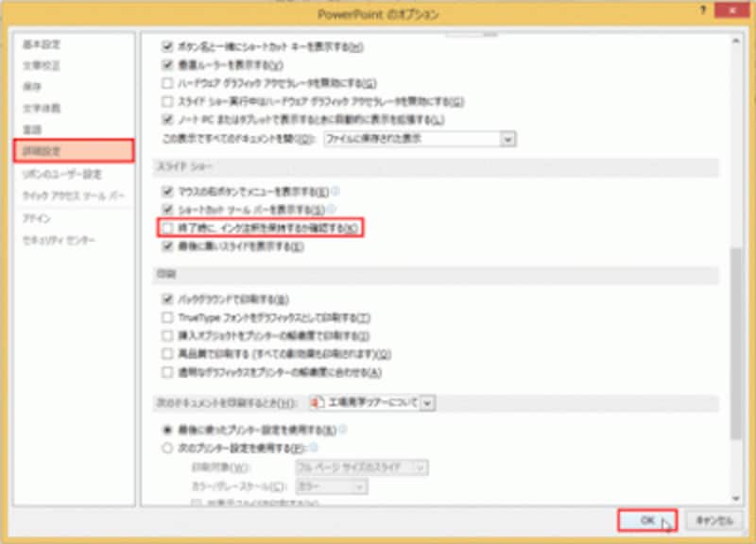The height and width of the screenshot is (544, 756).
Task: Open the ファイルに保存された表示 dropdown
Action: pyautogui.click(x=420, y=139)
